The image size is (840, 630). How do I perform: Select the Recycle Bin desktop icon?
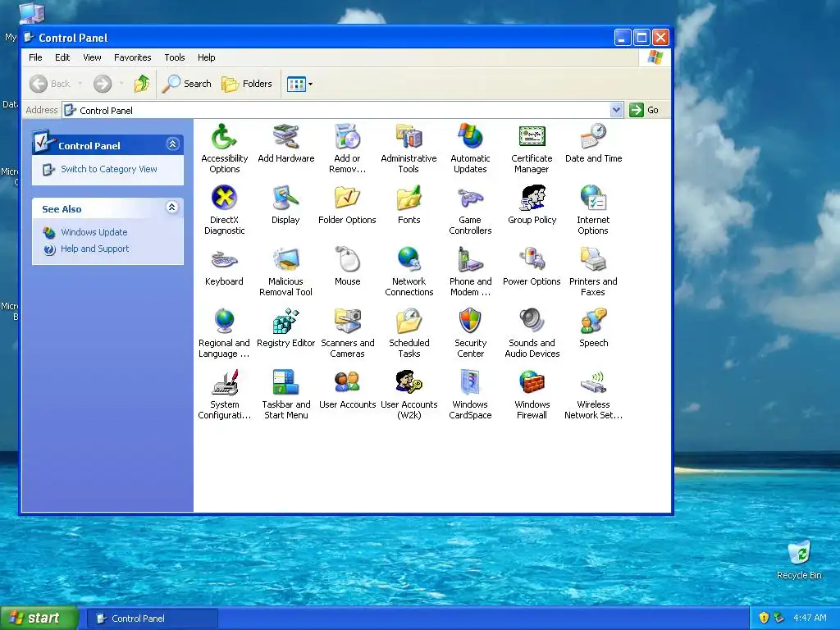(799, 560)
